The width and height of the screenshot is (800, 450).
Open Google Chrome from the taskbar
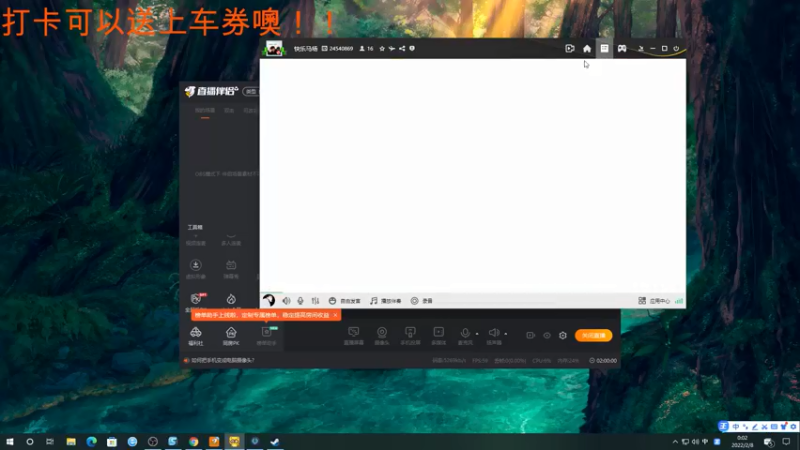pyautogui.click(x=193, y=441)
